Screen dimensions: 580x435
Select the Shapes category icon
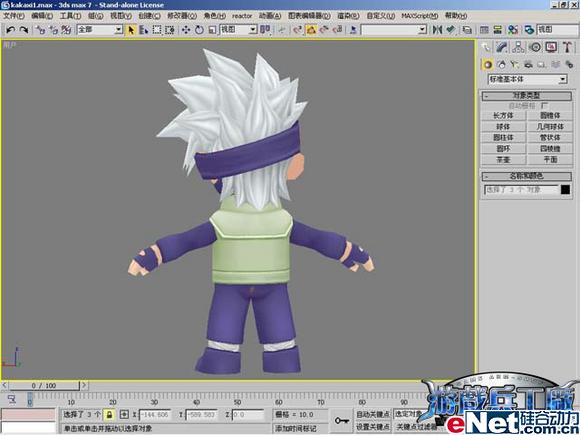(x=501, y=65)
